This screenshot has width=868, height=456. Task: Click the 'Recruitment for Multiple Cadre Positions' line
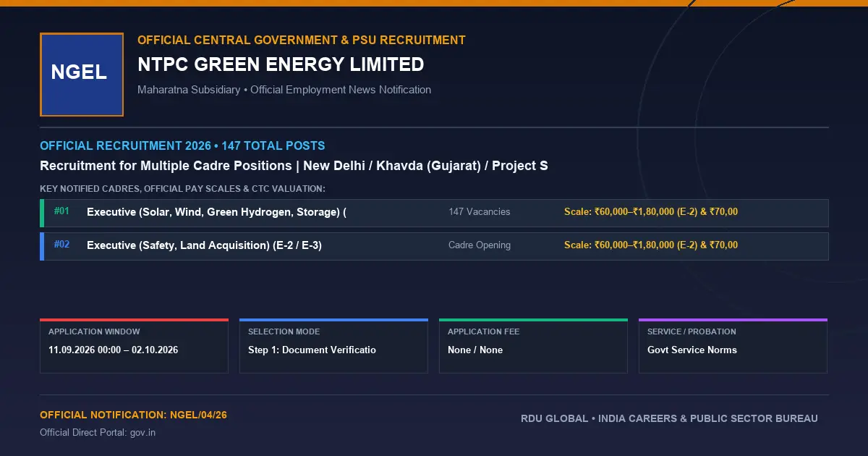(x=294, y=166)
